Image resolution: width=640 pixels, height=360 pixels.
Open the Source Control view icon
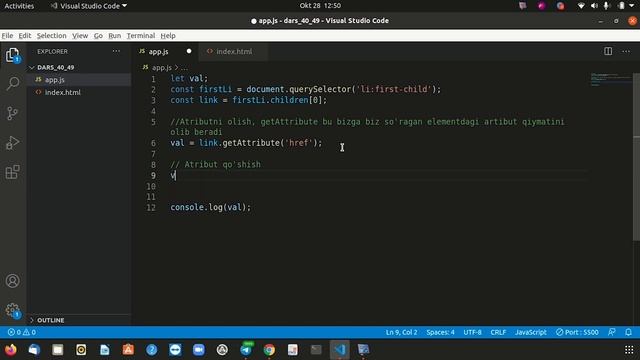(x=13, y=113)
